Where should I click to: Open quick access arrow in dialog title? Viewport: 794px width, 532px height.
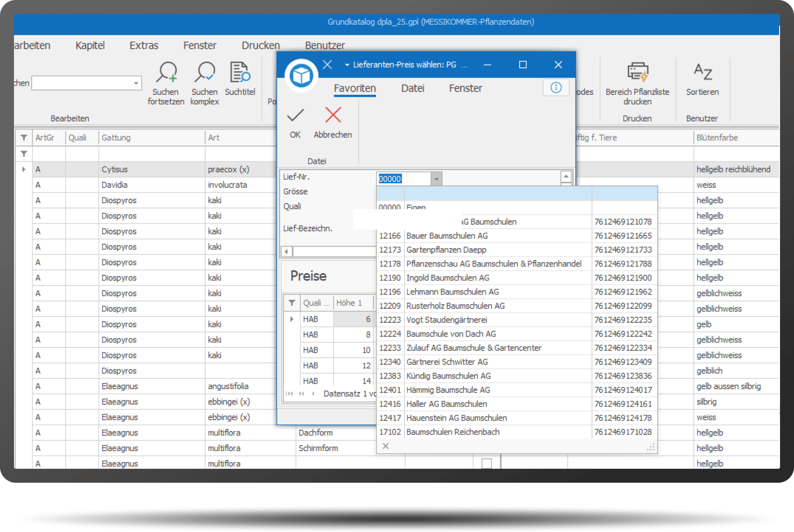click(347, 65)
